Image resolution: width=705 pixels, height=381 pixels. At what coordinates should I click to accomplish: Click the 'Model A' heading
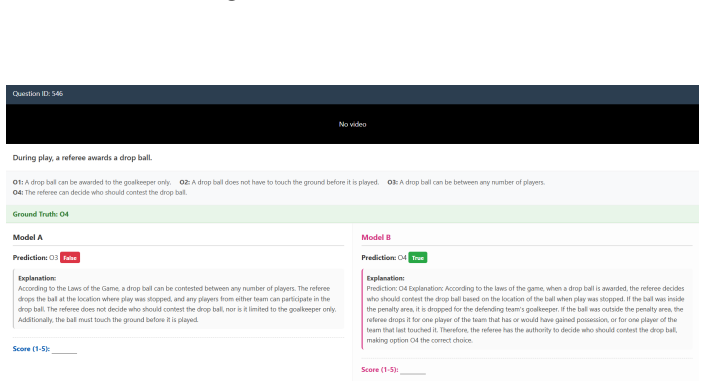pyautogui.click(x=27, y=238)
